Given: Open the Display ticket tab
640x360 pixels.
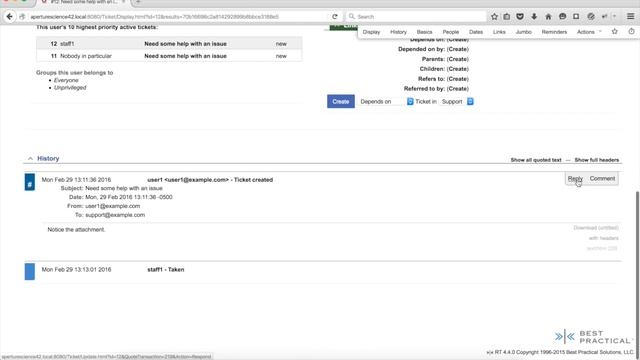Looking at the screenshot, I should (x=371, y=32).
